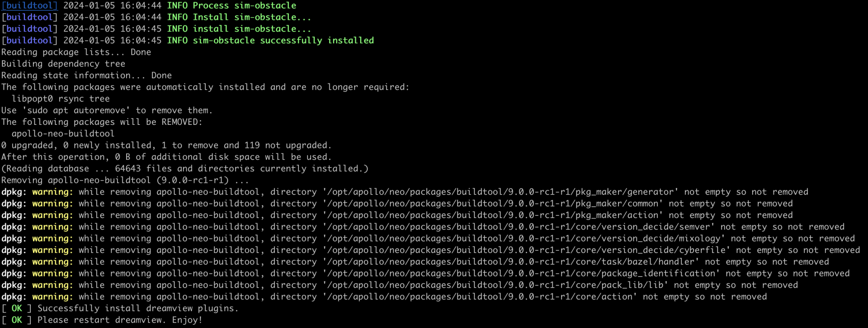The height and width of the screenshot is (328, 868).
Task: Click the capitalized 'Install sim-obstacle...' log line
Action: [x=252, y=17]
